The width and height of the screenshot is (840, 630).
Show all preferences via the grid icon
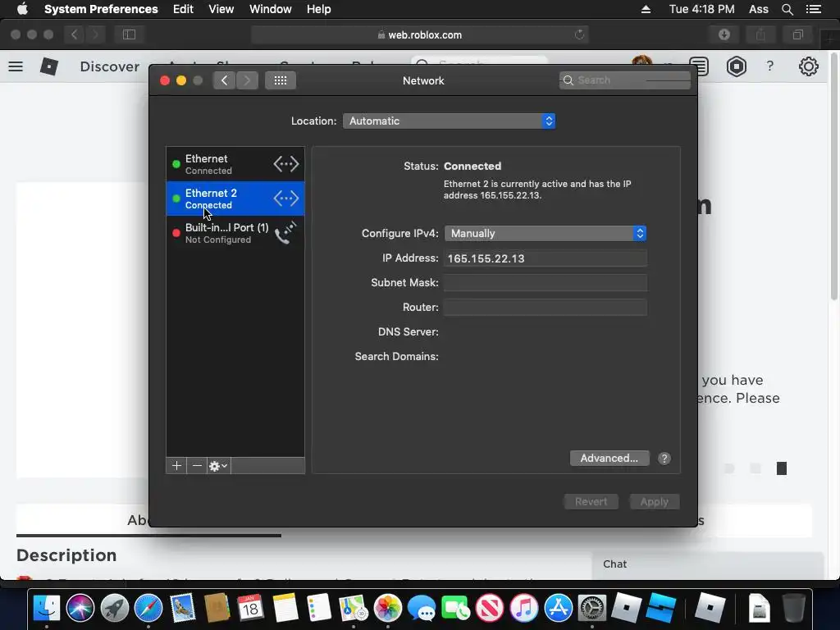(x=281, y=80)
